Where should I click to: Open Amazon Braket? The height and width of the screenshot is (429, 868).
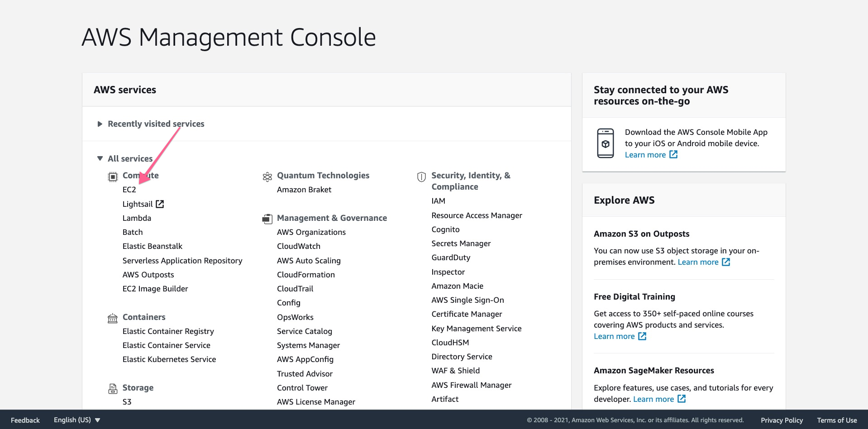pos(304,190)
